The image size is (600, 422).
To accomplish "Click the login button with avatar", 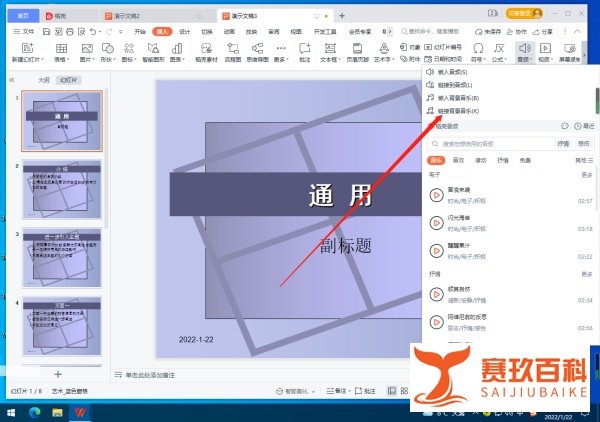I will [x=524, y=13].
